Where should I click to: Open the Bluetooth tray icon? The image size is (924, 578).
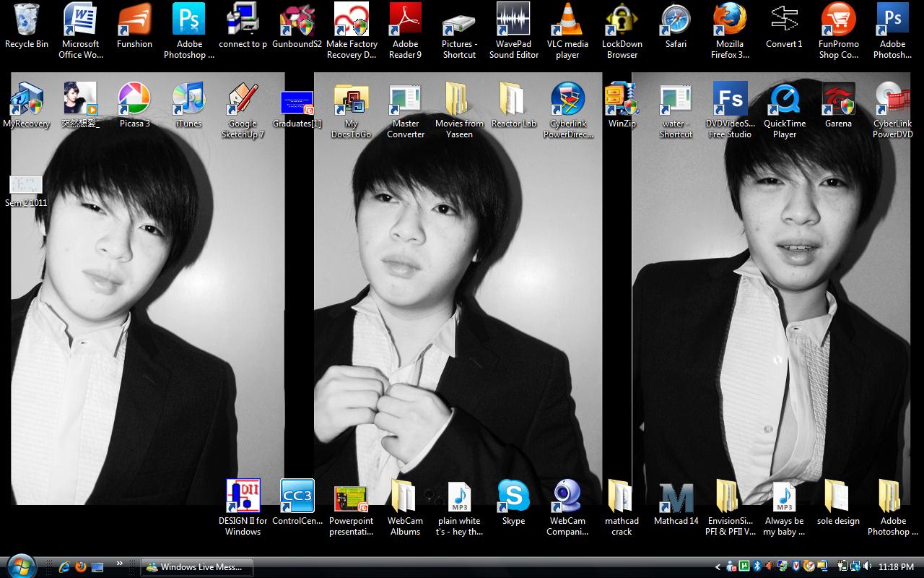(757, 566)
